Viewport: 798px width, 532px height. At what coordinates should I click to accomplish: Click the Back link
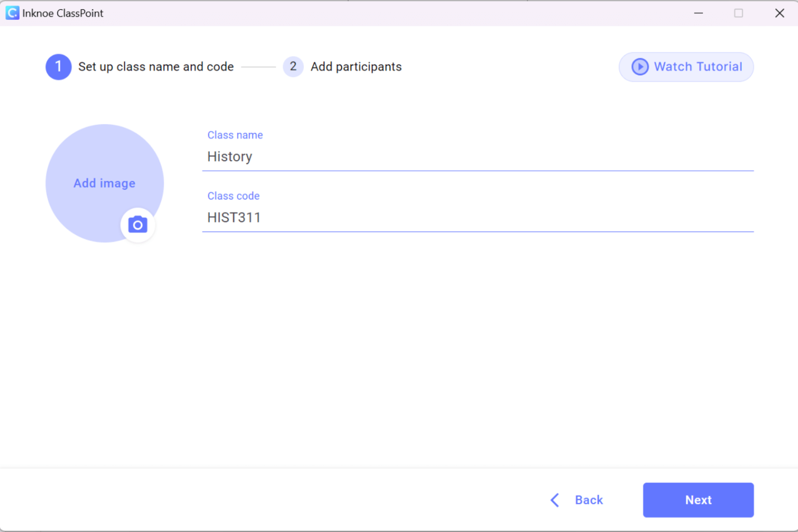pos(589,500)
